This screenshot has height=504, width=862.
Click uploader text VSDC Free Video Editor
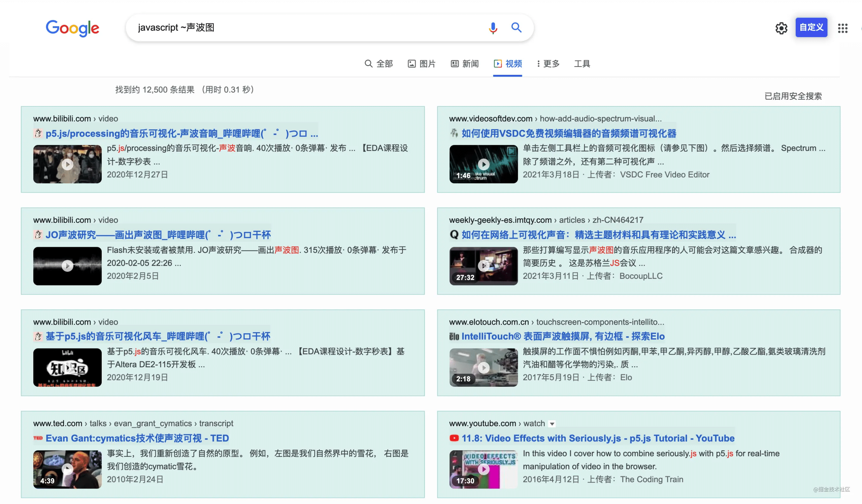[x=665, y=175]
